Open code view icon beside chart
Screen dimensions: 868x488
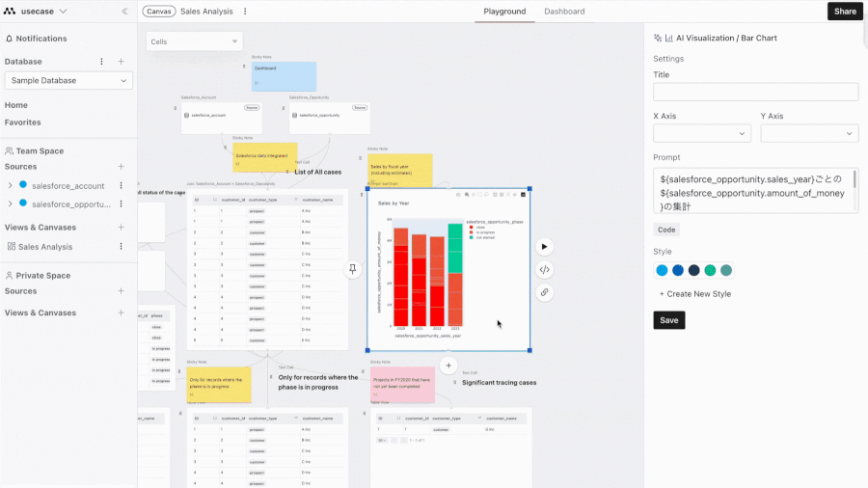(x=544, y=269)
